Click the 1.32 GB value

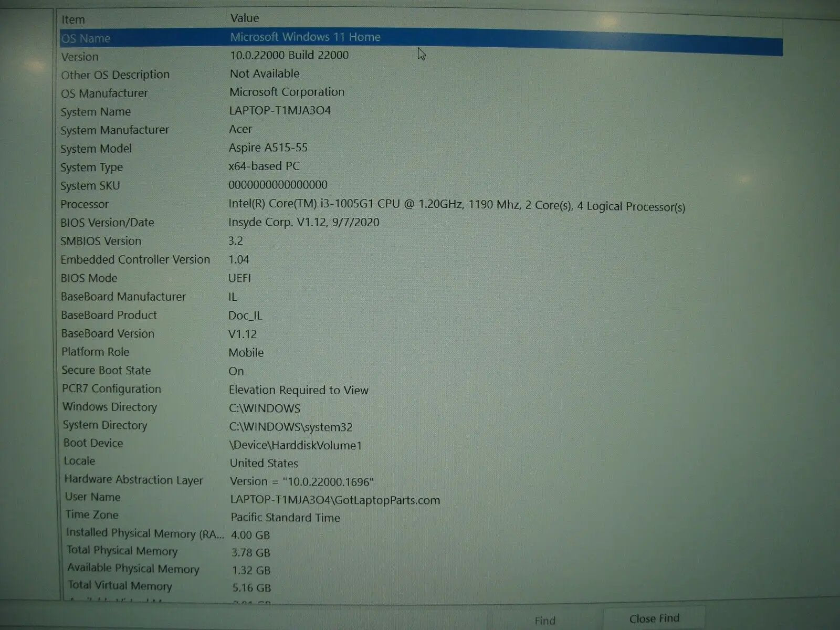point(251,570)
